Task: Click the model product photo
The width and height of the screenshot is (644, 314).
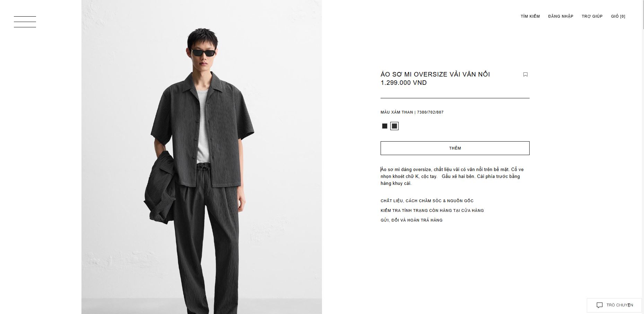Action: (x=202, y=157)
